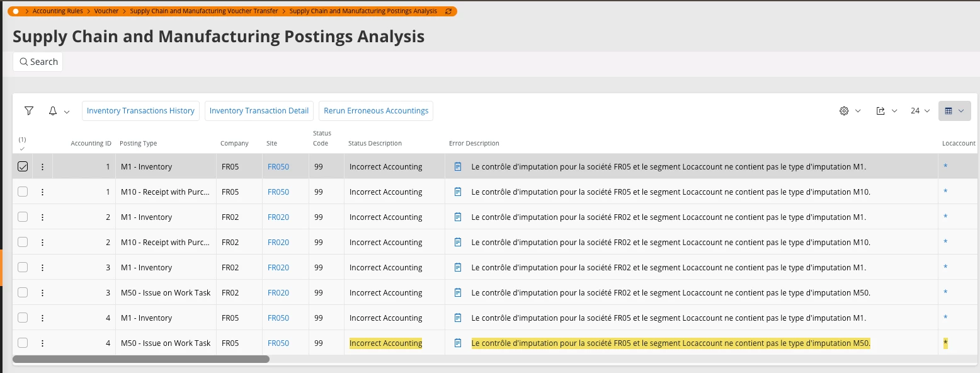This screenshot has width=980, height=373.
Task: Toggle the select-all checkmark in the table header
Action: (x=22, y=149)
